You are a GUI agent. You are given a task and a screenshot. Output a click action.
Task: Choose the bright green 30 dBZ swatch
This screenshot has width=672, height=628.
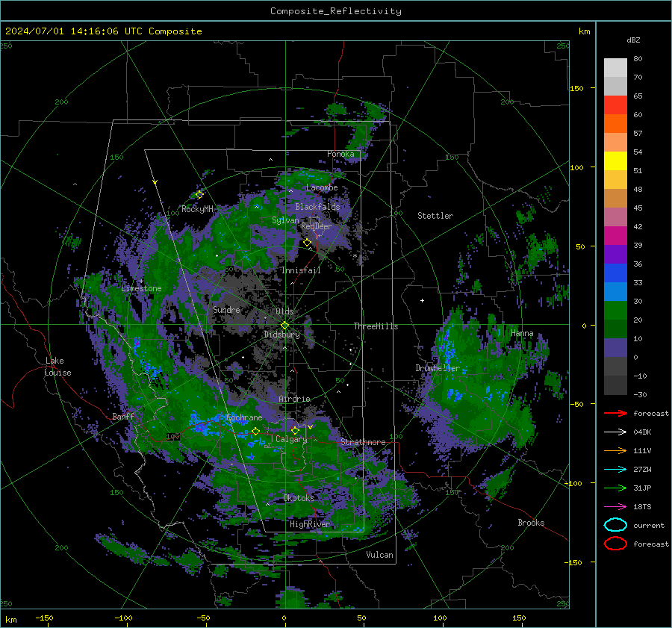tap(615, 311)
